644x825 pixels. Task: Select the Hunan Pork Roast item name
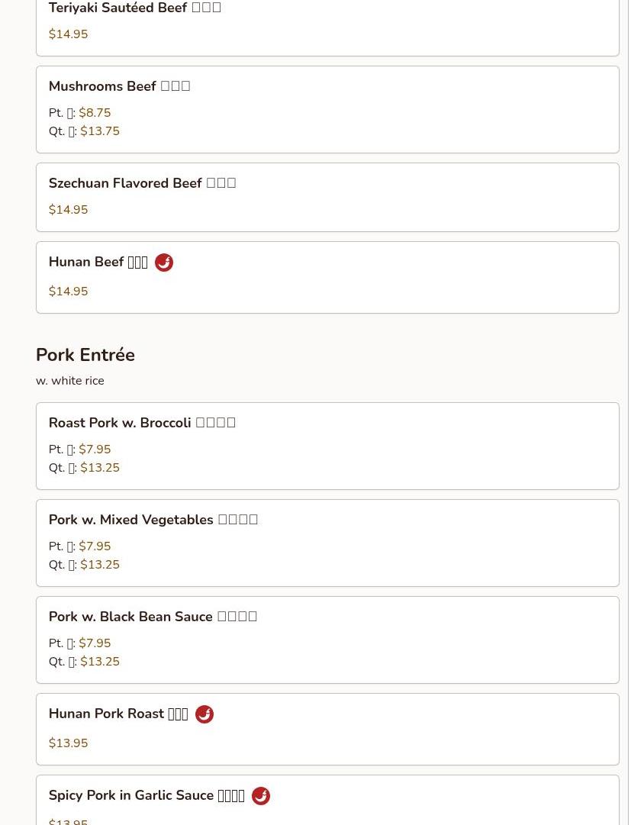(x=118, y=714)
